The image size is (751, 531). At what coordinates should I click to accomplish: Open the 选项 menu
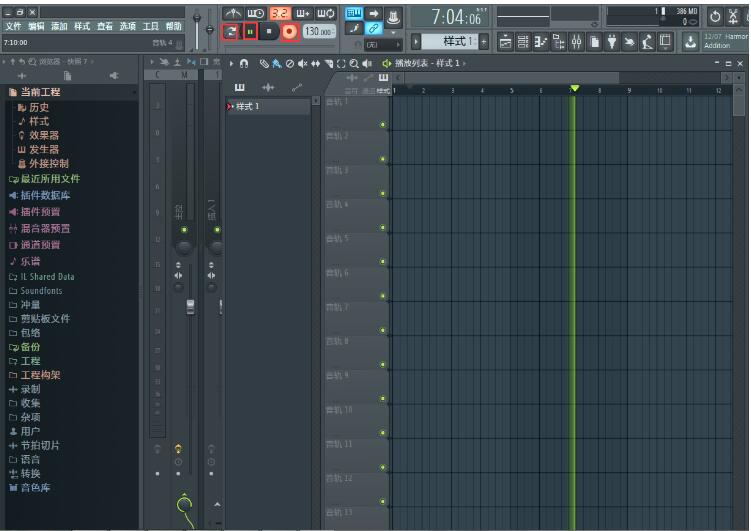[127, 26]
